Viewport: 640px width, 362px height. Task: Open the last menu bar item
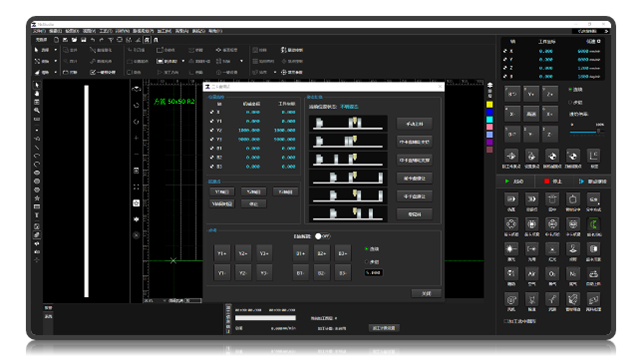point(215,31)
